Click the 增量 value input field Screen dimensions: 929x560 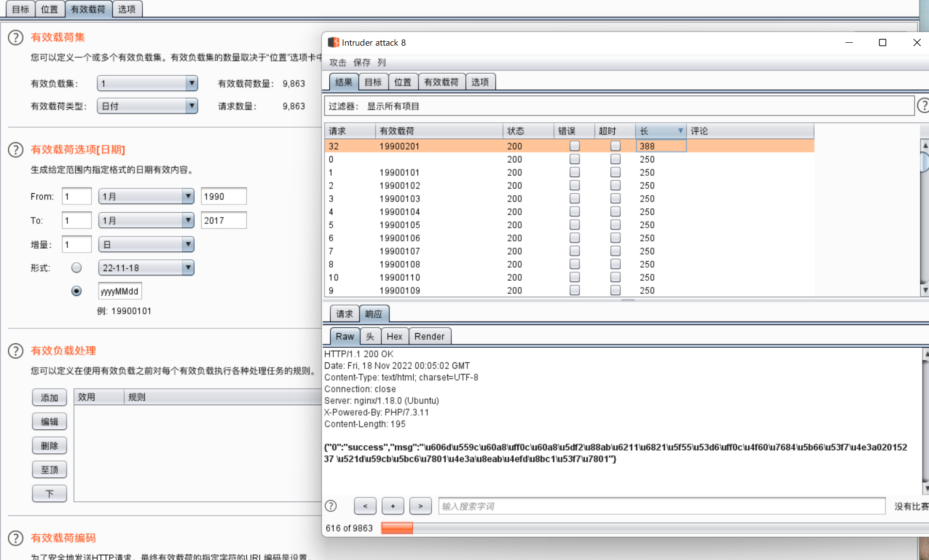click(x=77, y=244)
